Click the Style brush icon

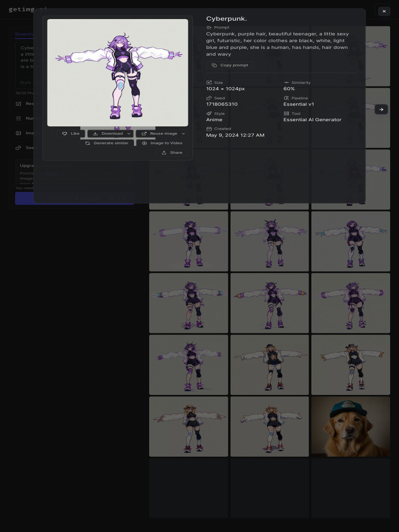(x=209, y=114)
